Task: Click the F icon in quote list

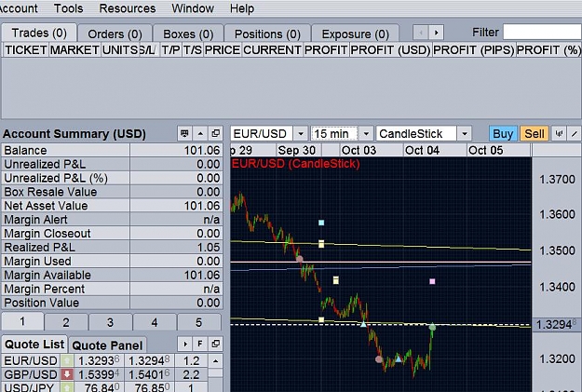Action: pyautogui.click(x=200, y=345)
